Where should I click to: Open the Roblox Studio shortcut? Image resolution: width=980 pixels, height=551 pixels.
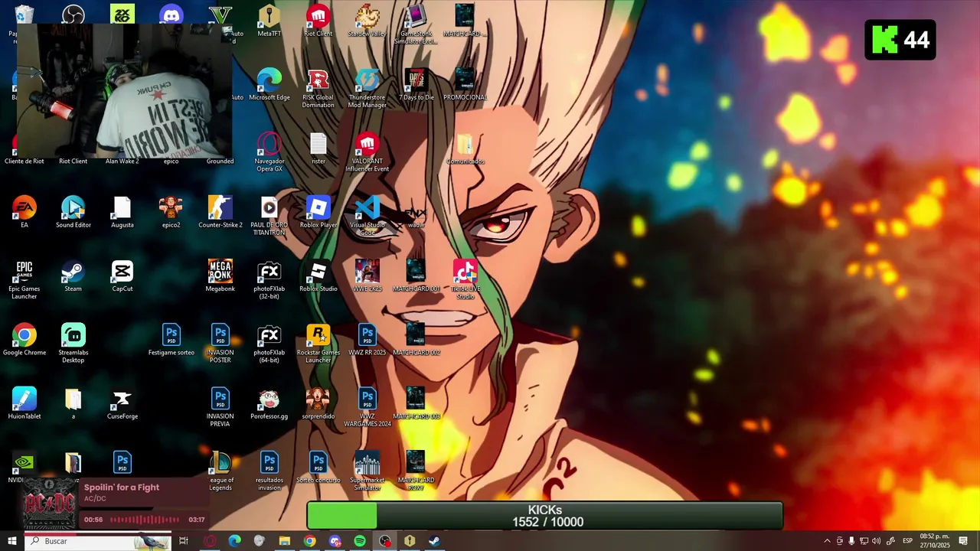point(318,275)
